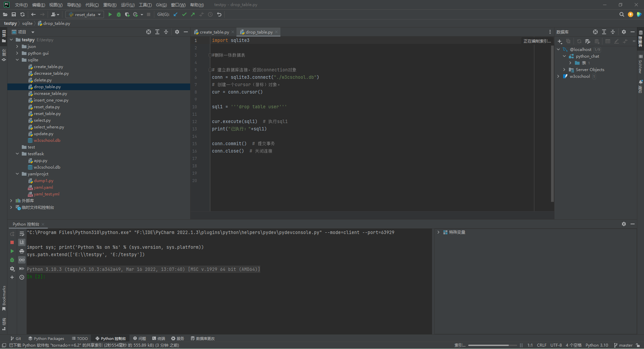Click the Debug bug icon in toolbar
This screenshot has width=644, height=349.
119,14
